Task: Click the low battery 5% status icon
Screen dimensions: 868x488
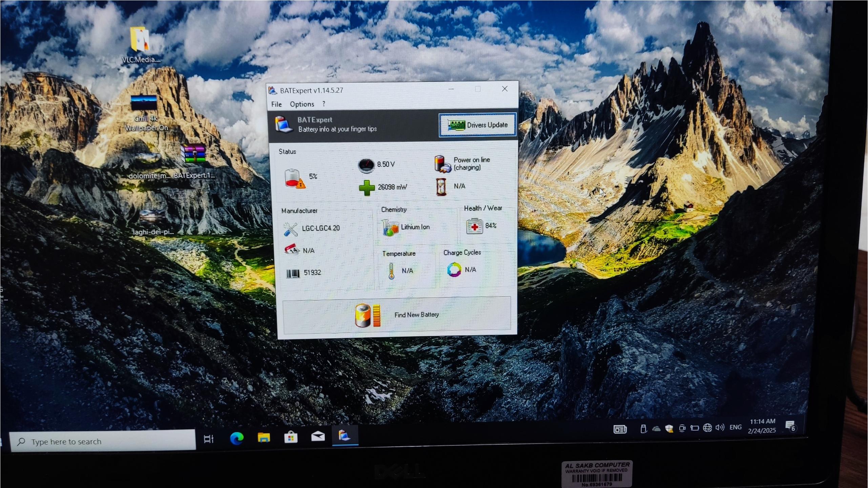Action: [294, 178]
